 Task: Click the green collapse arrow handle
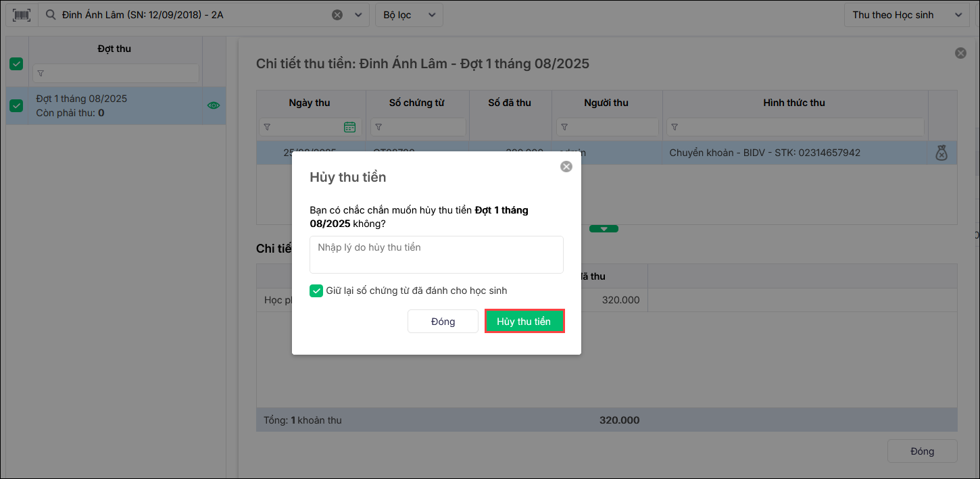click(x=604, y=229)
